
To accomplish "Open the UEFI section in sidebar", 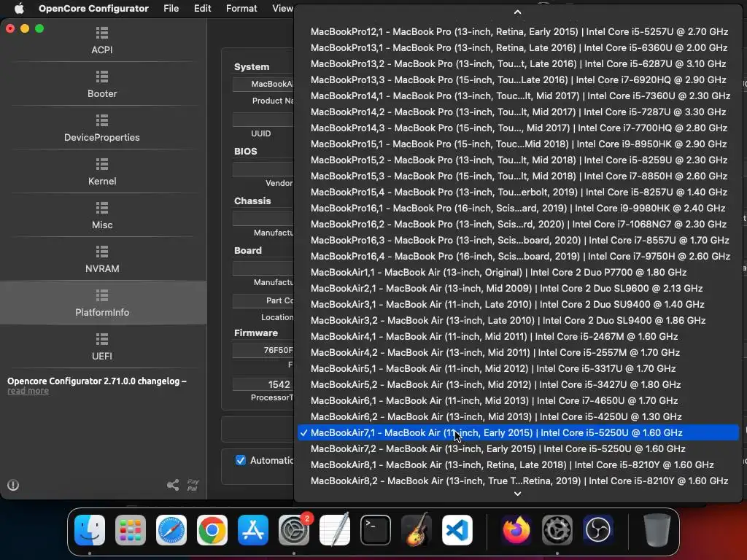I will click(102, 347).
